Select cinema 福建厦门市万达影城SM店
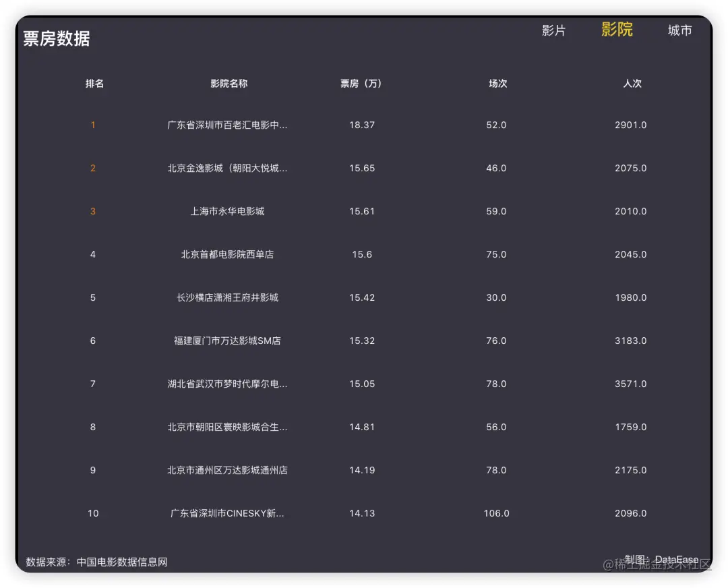 pyautogui.click(x=227, y=341)
